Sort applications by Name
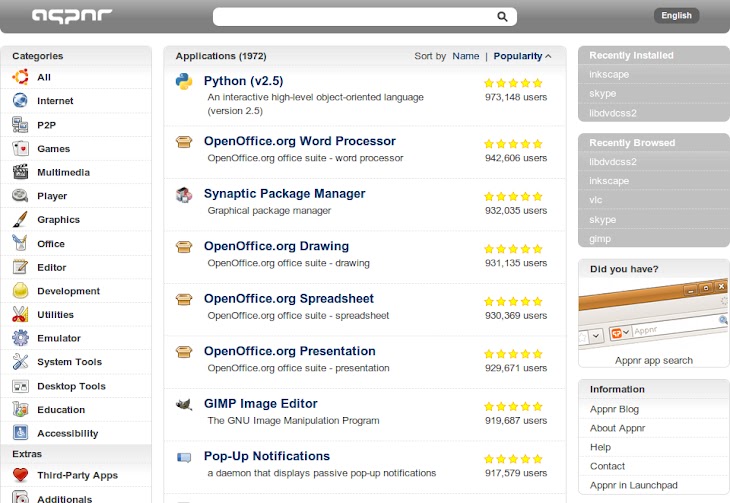The height and width of the screenshot is (503, 730). pyautogui.click(x=466, y=56)
